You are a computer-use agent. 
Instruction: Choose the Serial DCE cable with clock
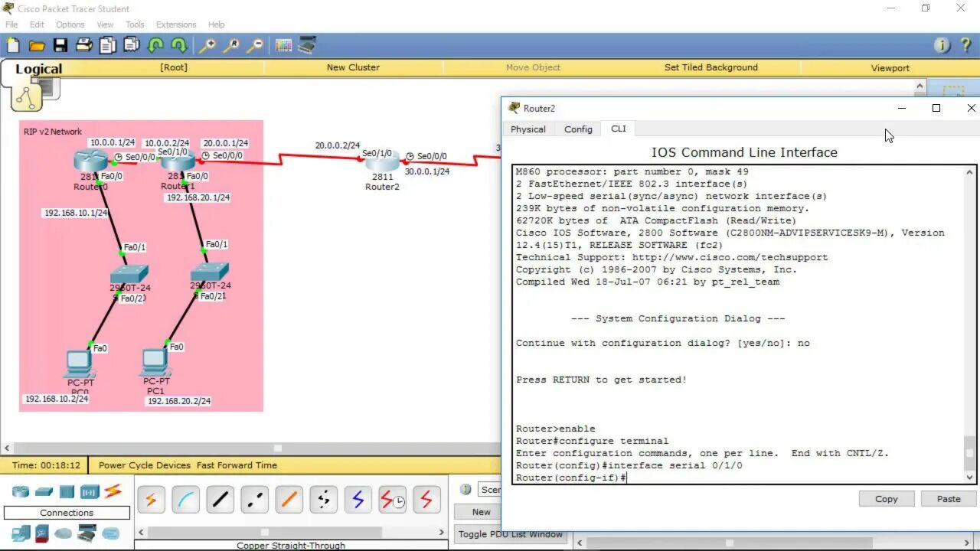coord(392,500)
